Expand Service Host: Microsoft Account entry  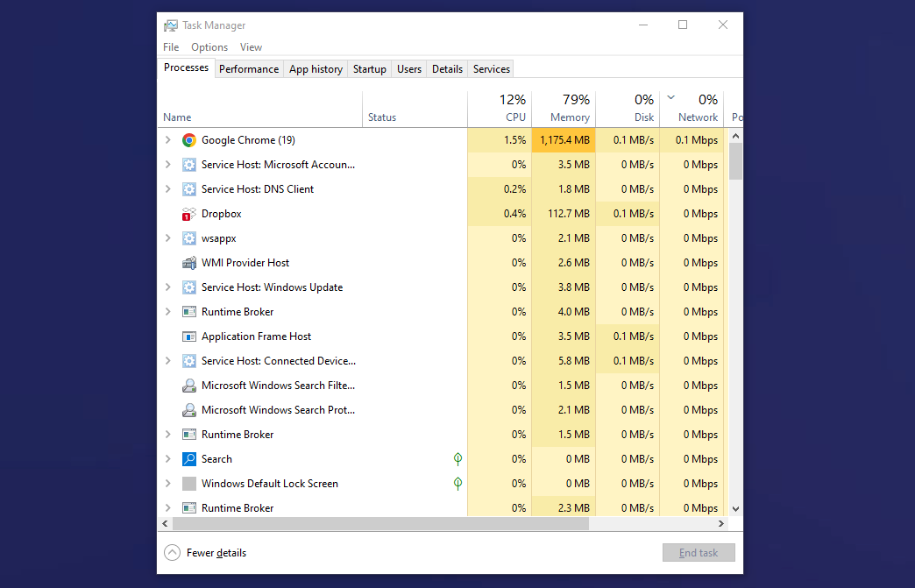tap(168, 164)
